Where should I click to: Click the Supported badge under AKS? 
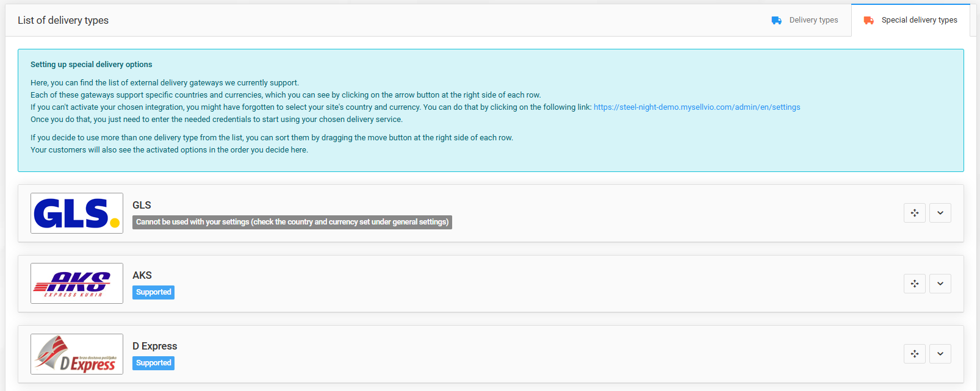tap(154, 292)
